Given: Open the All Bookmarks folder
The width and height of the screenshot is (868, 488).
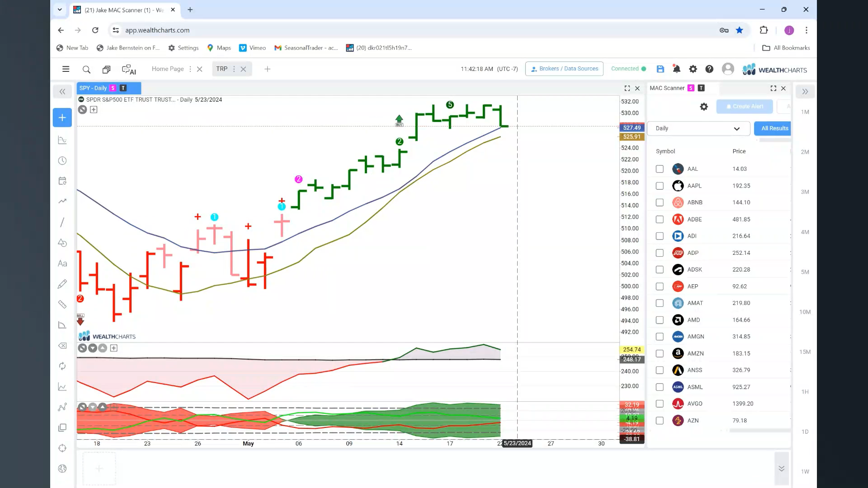Looking at the screenshot, I should coord(786,48).
